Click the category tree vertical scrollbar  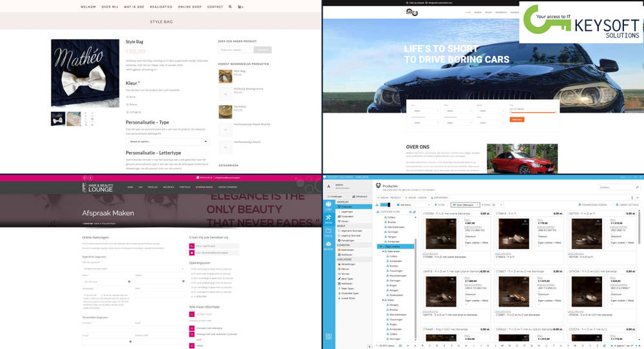[x=415, y=287]
